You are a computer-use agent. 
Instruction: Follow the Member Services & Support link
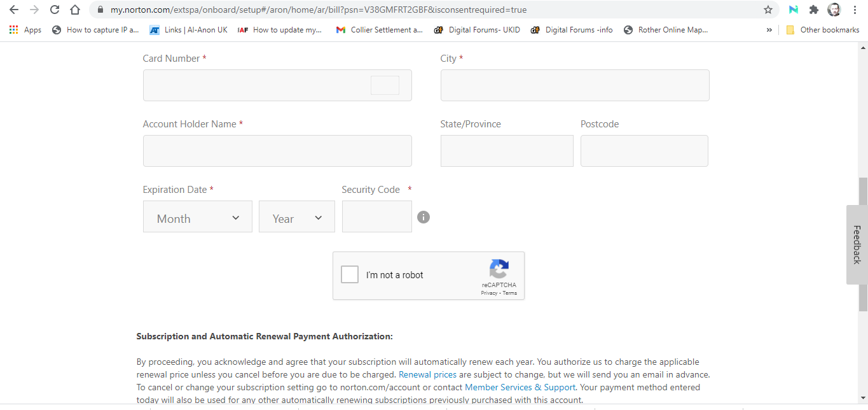click(x=520, y=387)
